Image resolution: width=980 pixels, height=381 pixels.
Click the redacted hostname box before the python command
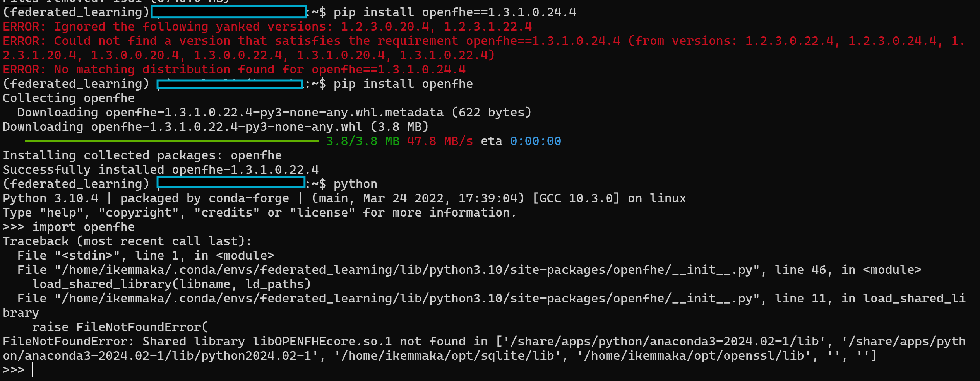pos(231,183)
